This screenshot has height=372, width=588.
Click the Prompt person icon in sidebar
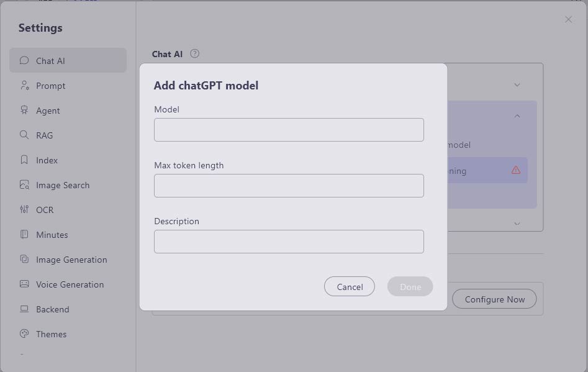click(x=24, y=86)
